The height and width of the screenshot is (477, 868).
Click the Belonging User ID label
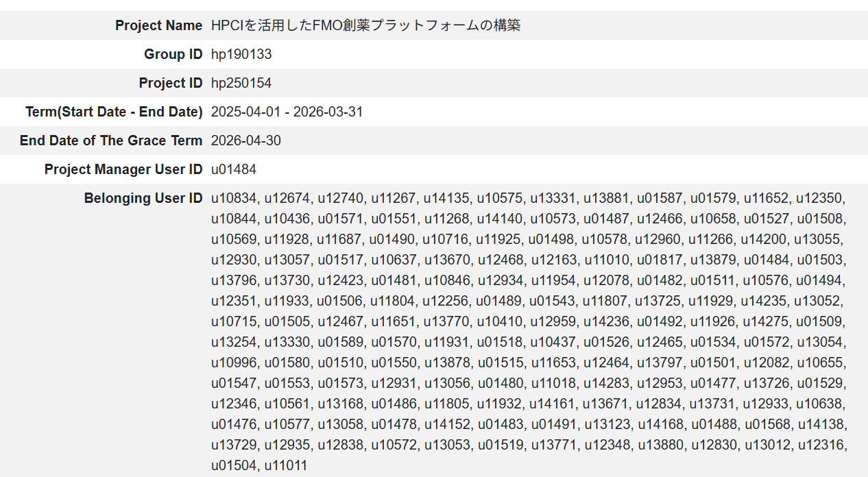[143, 198]
